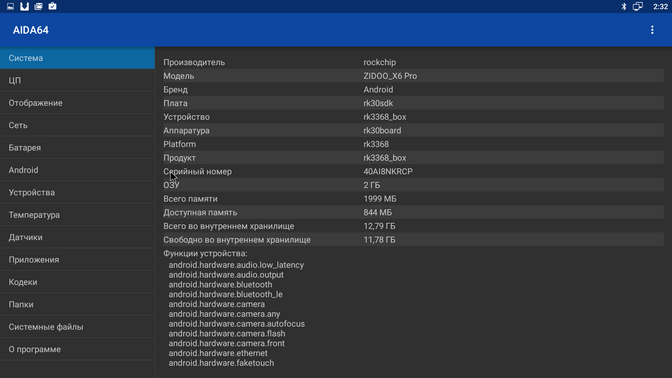The height and width of the screenshot is (378, 672).
Task: Click android.hardware.camera.front entry
Action: 226,343
